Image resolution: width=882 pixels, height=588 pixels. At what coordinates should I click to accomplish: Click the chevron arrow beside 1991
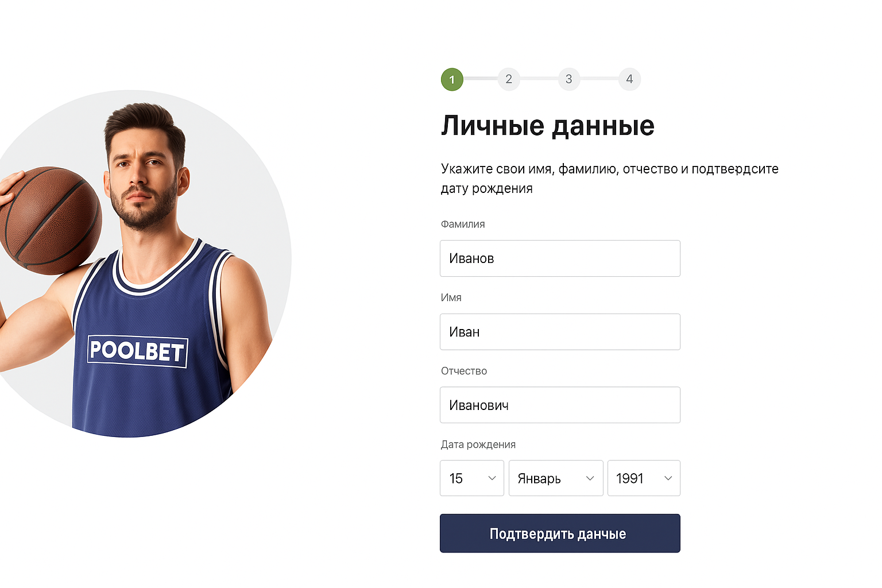pyautogui.click(x=668, y=478)
